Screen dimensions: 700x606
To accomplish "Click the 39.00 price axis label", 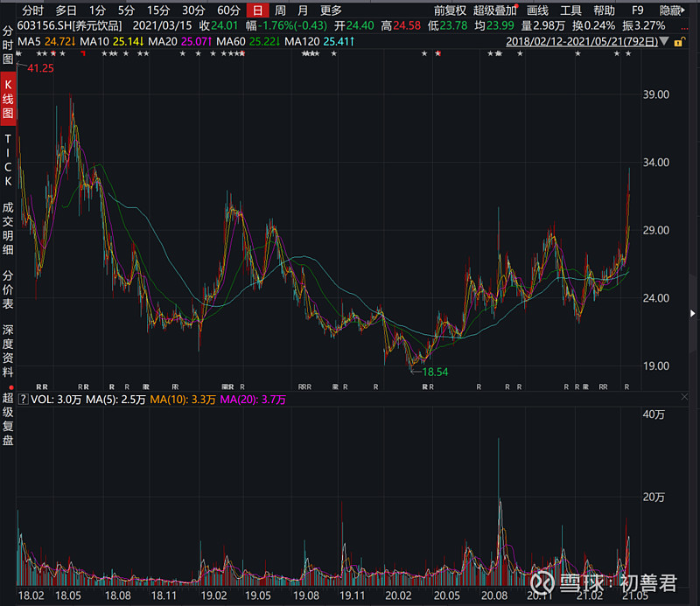I will (655, 94).
